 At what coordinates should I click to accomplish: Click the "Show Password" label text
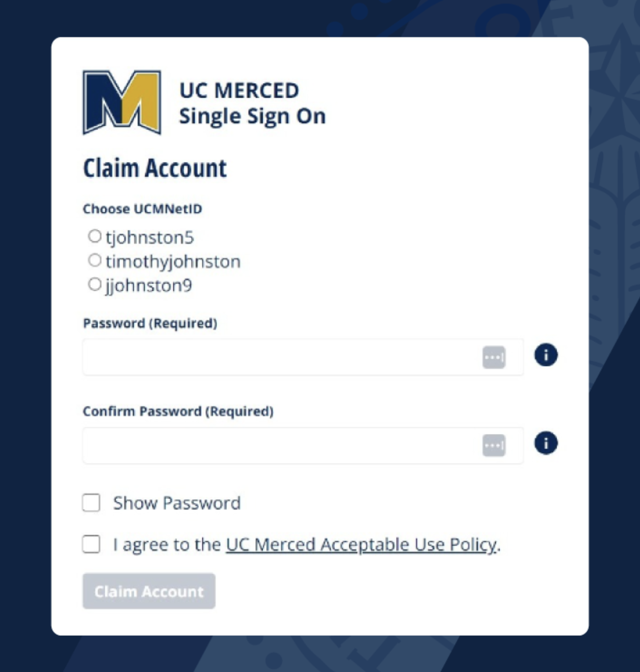pos(177,503)
